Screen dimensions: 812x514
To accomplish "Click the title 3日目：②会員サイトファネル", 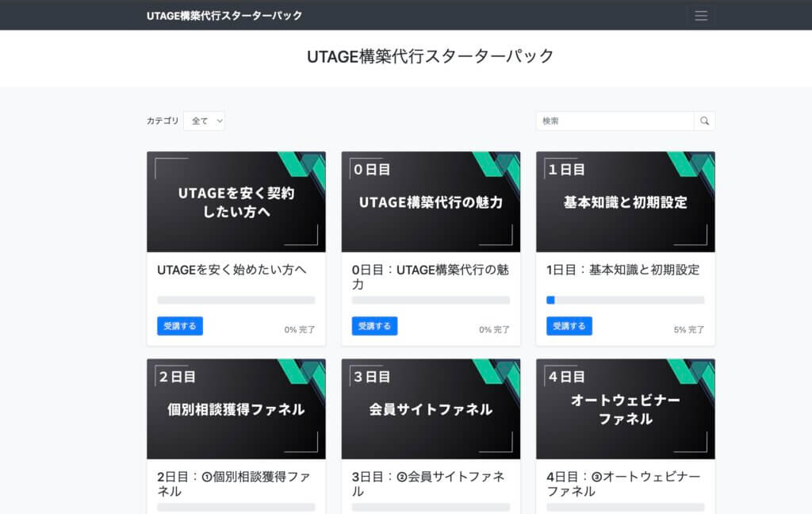I will pos(428,484).
